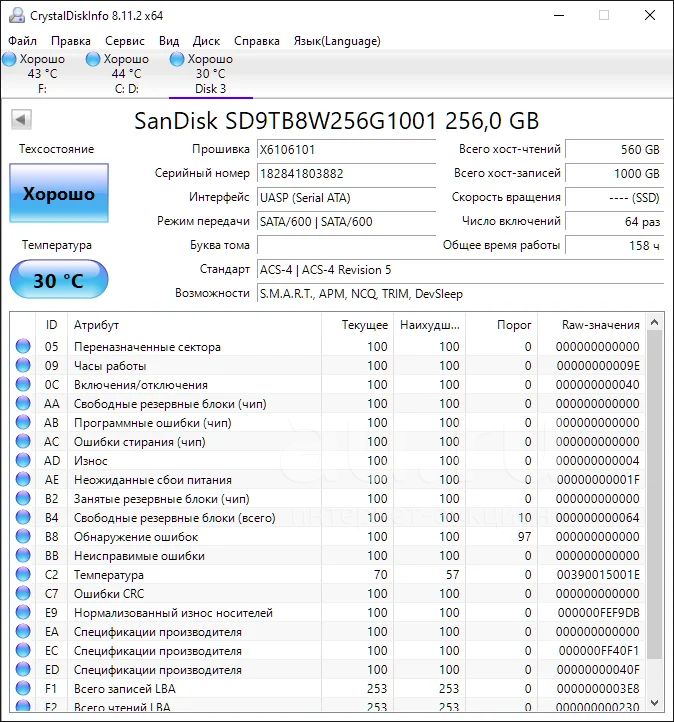Click status icon of attribute B2

(23, 498)
